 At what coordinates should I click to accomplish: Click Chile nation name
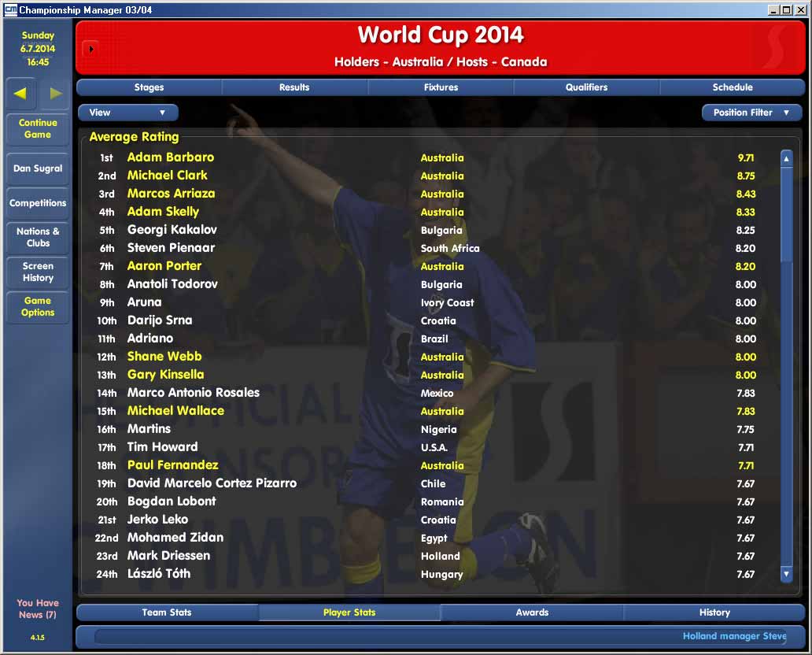[x=433, y=484]
